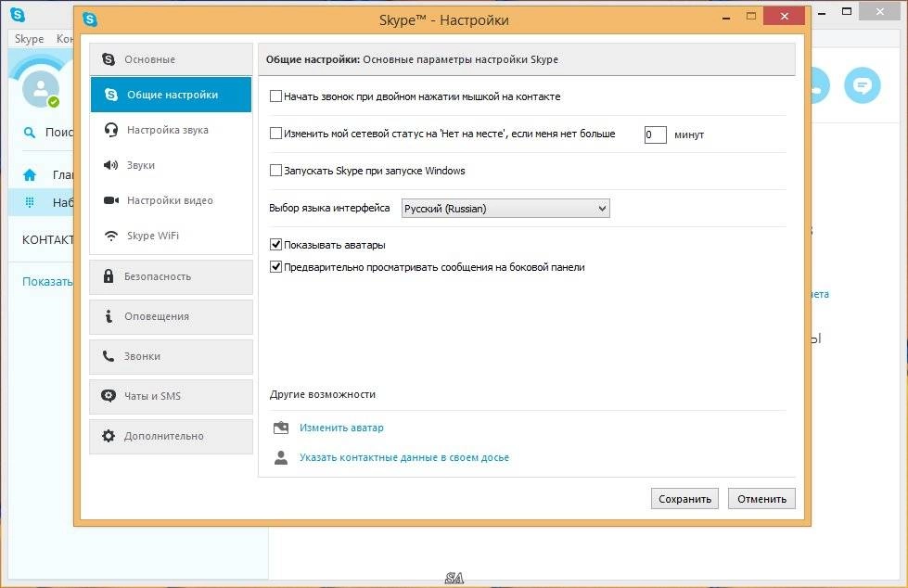Minimize the Skype settings dialog
908x588 pixels.
pos(725,18)
